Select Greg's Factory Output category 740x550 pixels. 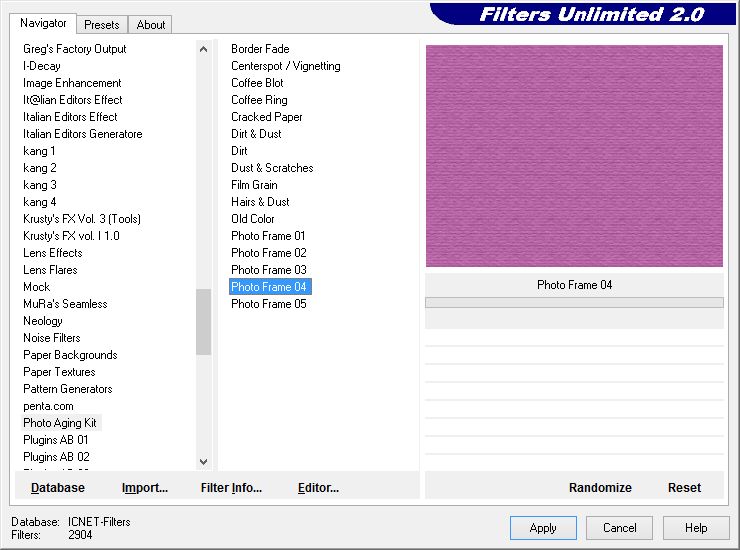75,49
